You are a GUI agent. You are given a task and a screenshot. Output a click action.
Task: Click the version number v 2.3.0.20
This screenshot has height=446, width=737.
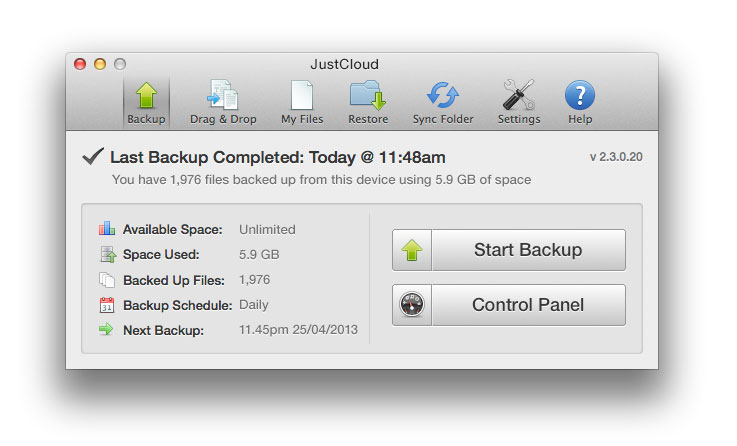tap(616, 157)
